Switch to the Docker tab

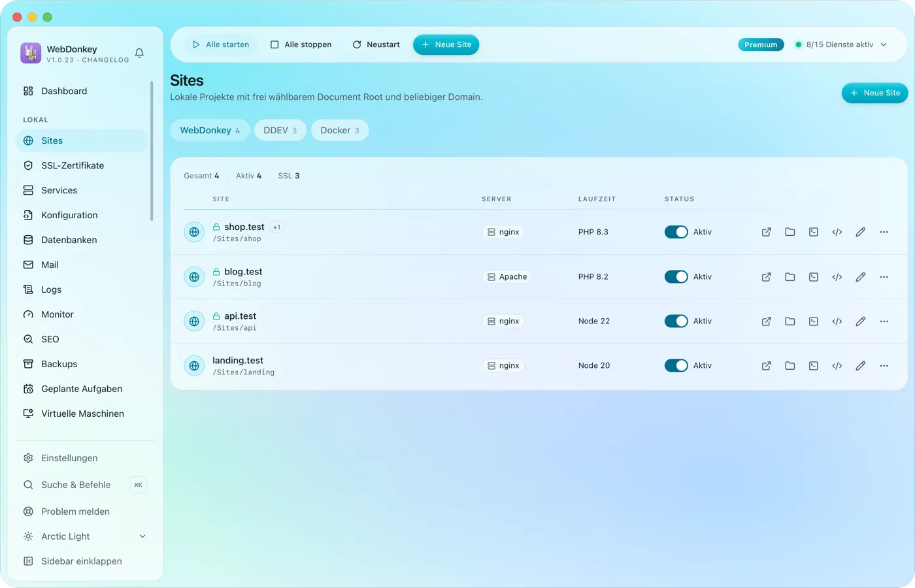[x=340, y=130]
